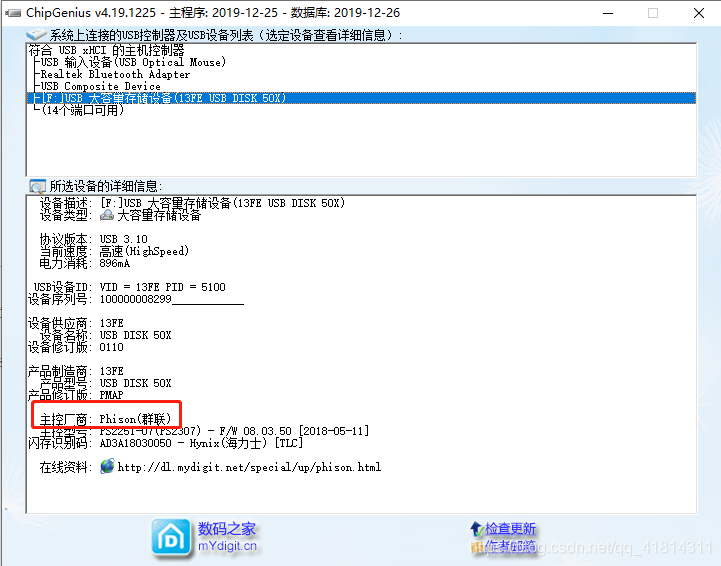
Task: Select the (14个端口可用) entry
Action: point(82,110)
